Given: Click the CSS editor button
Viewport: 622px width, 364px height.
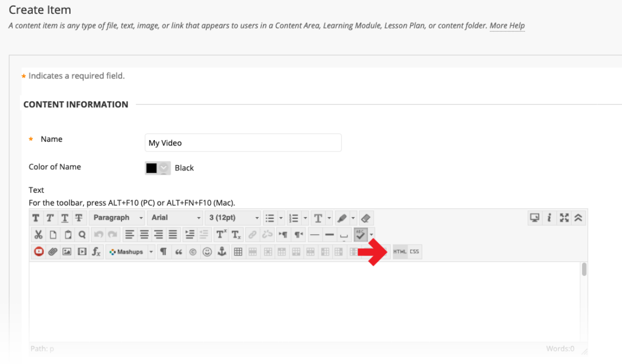Looking at the screenshot, I should coord(414,252).
